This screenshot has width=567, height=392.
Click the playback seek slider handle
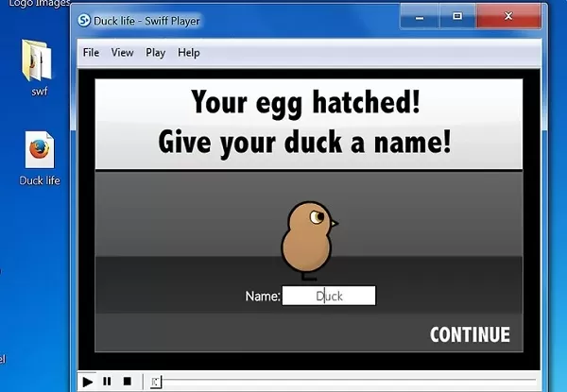click(156, 382)
